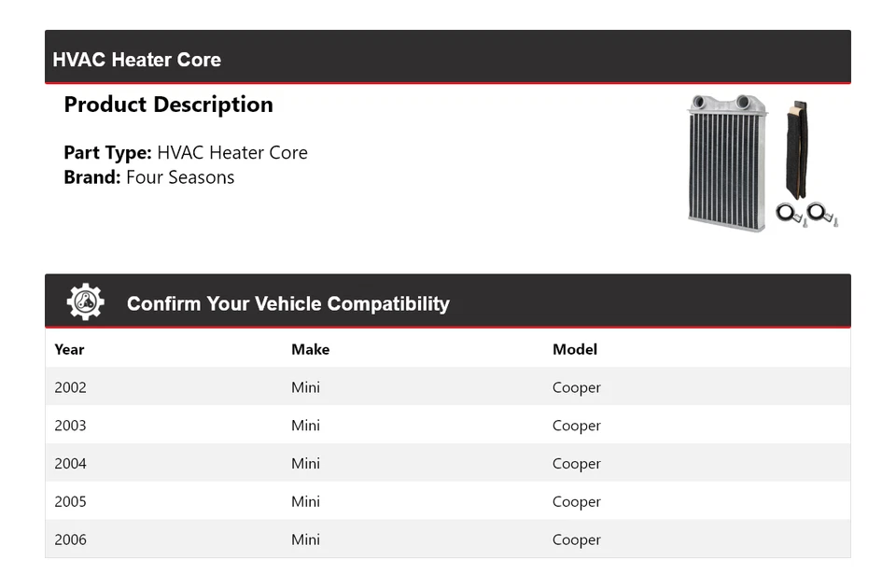The height and width of the screenshot is (588, 896).
Task: Click the O-ring clamps in product photo
Action: tap(806, 214)
